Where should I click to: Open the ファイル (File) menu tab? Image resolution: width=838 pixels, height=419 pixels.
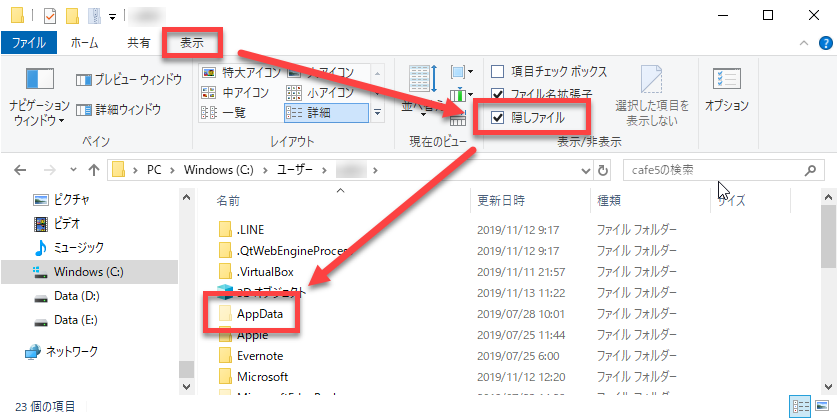[x=29, y=43]
